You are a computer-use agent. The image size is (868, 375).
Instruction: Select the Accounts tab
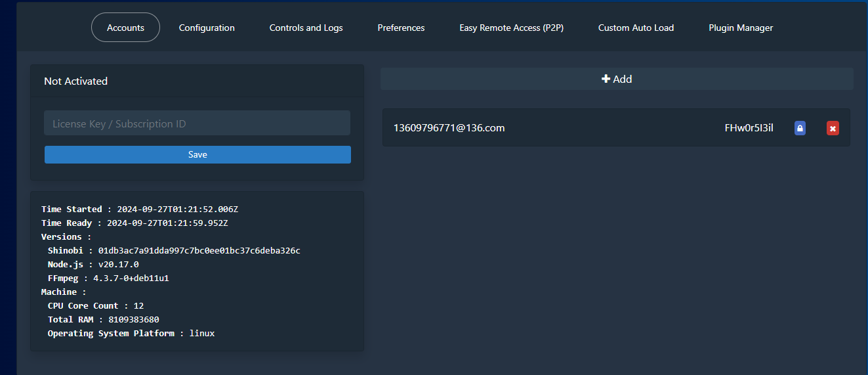pyautogui.click(x=125, y=28)
